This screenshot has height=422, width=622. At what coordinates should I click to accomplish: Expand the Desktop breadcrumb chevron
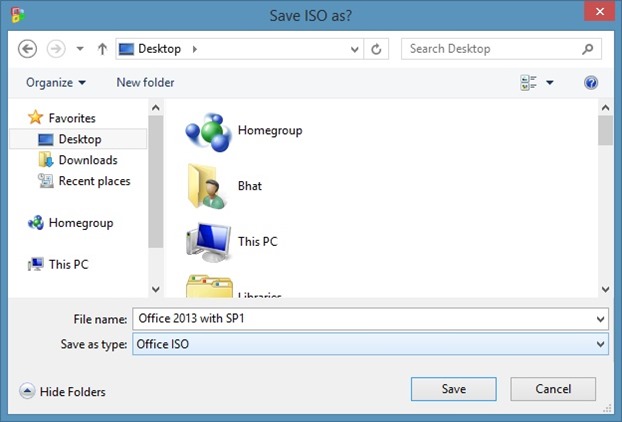pyautogui.click(x=195, y=49)
